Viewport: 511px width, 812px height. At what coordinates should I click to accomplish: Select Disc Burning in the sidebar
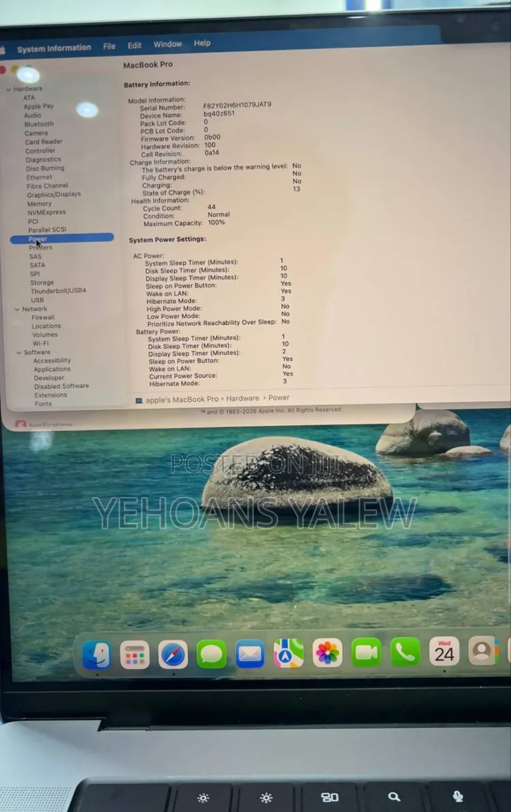click(x=45, y=168)
